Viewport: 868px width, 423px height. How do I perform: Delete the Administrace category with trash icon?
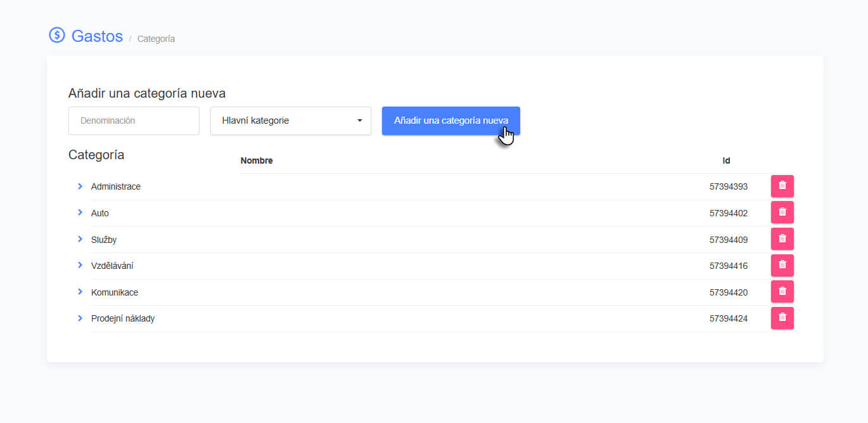pos(782,186)
